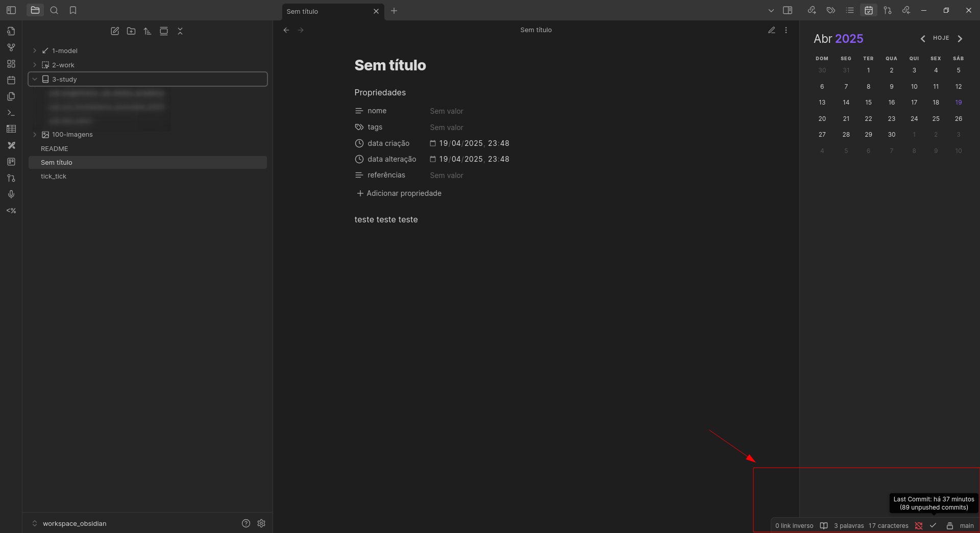
Task: Switch to reading/editing mode pencil icon
Action: tap(772, 30)
